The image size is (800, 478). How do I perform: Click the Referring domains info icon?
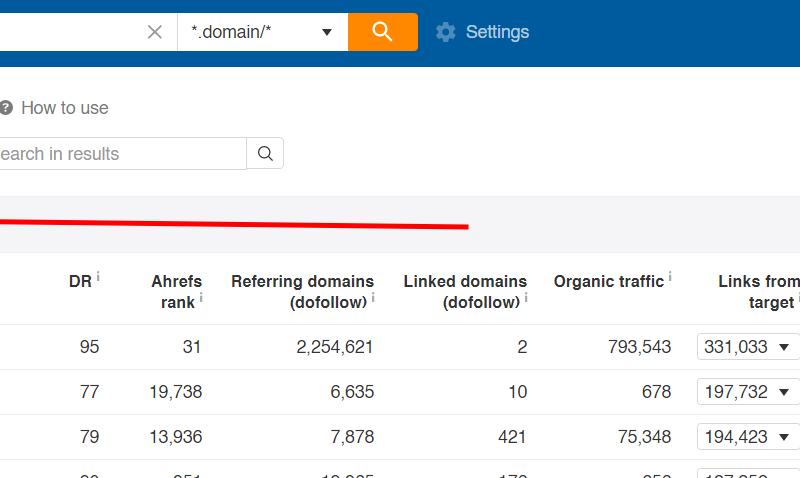(x=373, y=297)
